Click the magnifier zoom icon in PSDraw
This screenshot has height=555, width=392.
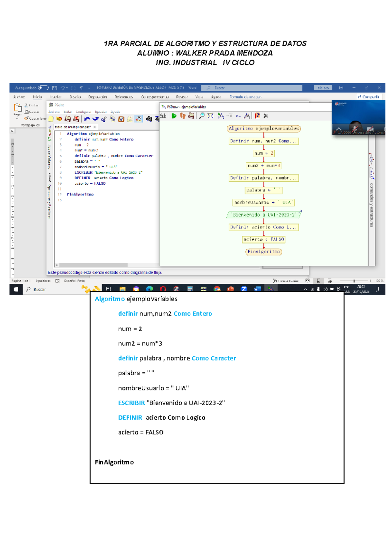click(x=202, y=116)
